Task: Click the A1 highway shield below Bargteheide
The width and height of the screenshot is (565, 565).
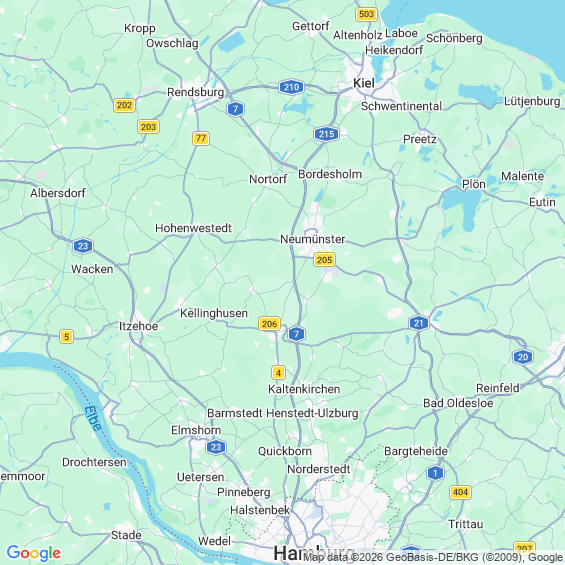Action: (x=435, y=473)
